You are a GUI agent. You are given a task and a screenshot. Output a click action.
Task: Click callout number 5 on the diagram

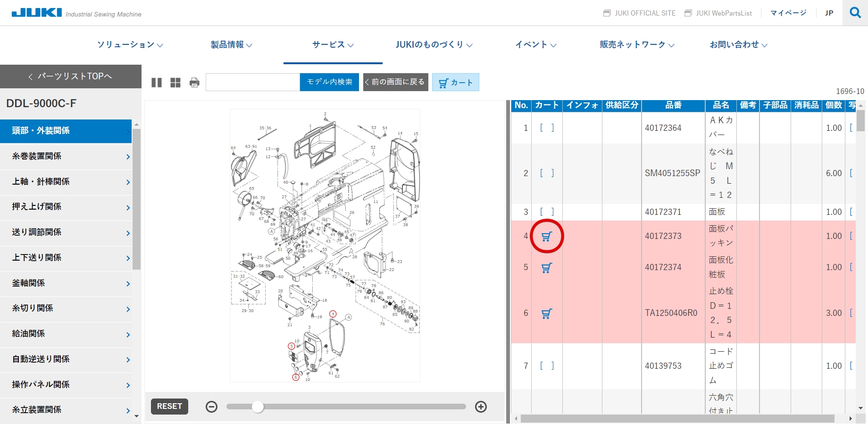point(292,346)
